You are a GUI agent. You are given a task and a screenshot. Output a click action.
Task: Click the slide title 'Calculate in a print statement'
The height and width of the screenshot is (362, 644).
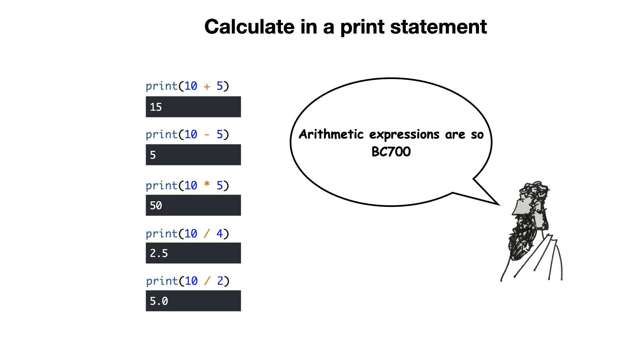click(345, 27)
